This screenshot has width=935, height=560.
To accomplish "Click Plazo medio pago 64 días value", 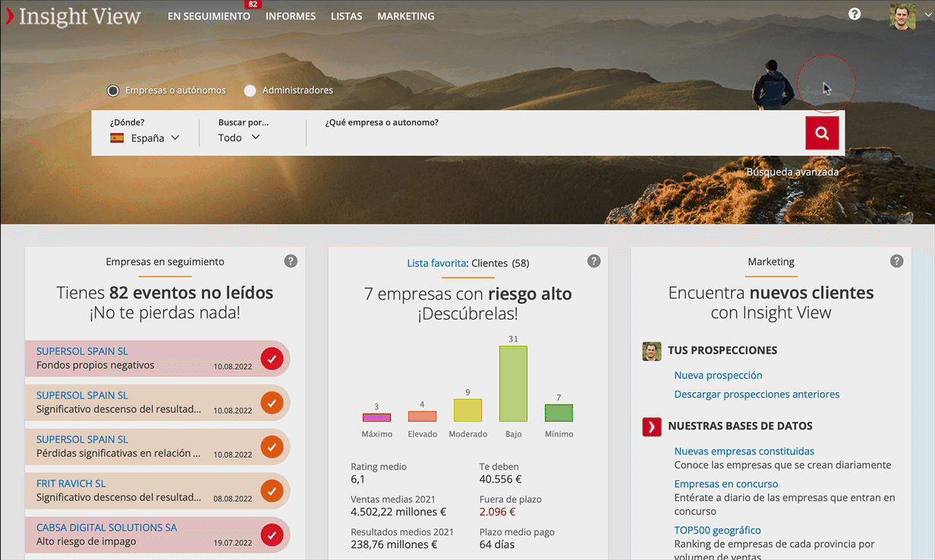I will coord(497,545).
